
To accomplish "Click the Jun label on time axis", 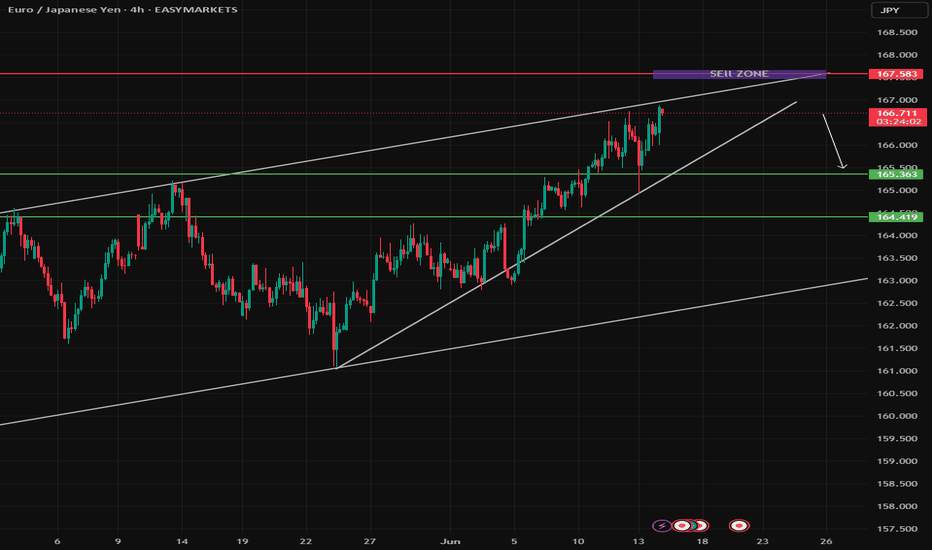I will coord(451,542).
